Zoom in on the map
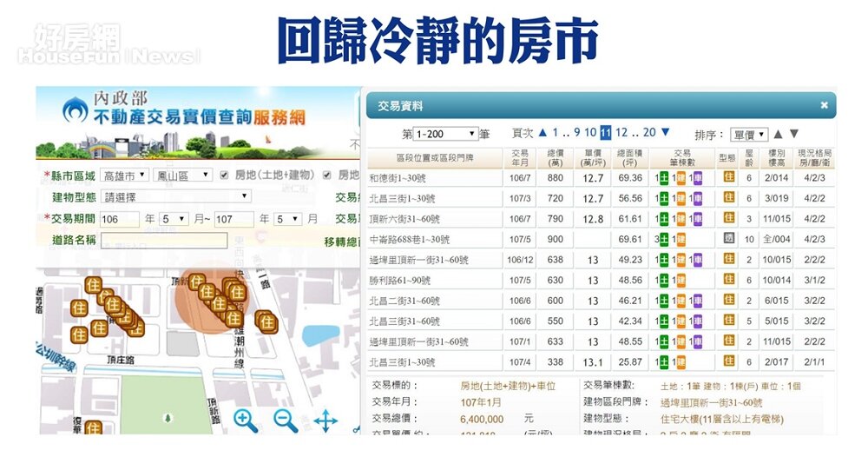This screenshot has height=457, width=868. point(246,421)
